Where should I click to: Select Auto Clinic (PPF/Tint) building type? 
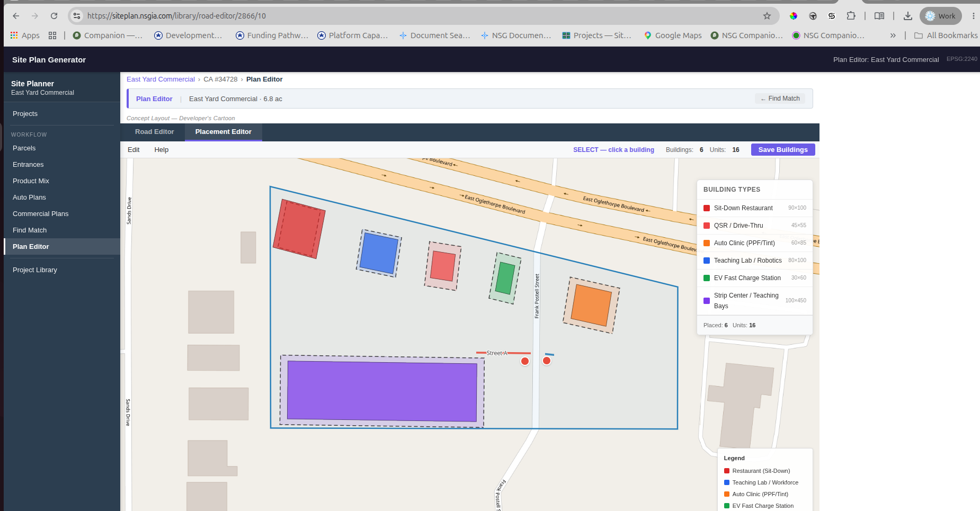click(755, 243)
